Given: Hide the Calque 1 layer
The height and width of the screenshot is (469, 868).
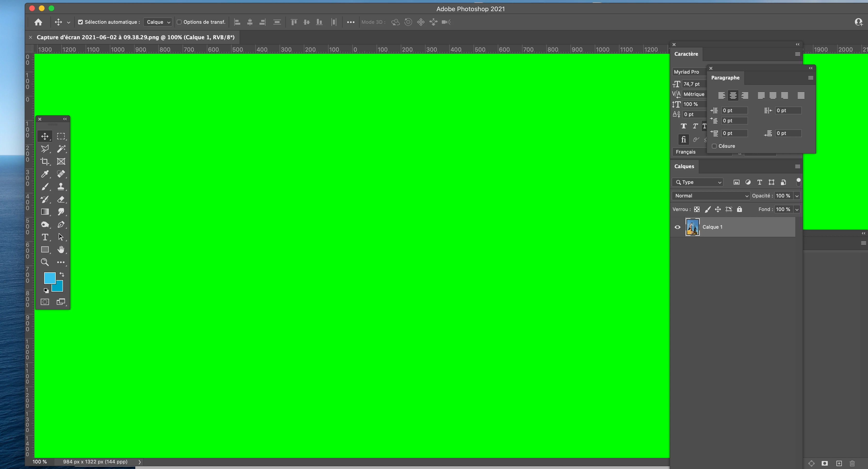Looking at the screenshot, I should [677, 227].
